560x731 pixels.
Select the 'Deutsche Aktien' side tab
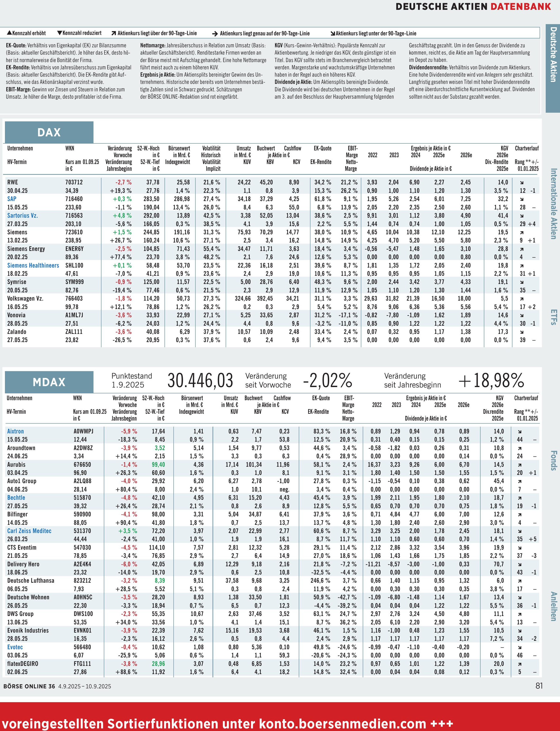pyautogui.click(x=553, y=68)
